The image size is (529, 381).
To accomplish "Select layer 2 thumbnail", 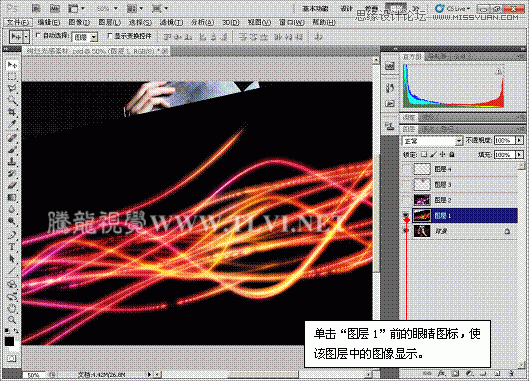I will tap(422, 200).
